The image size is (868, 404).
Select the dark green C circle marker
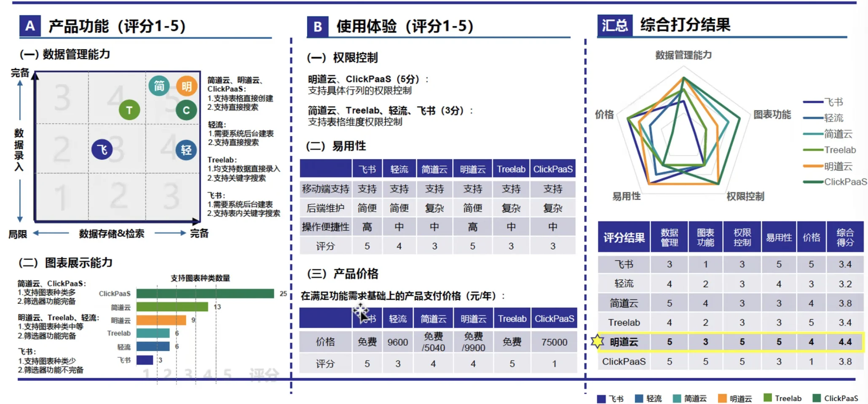[186, 110]
